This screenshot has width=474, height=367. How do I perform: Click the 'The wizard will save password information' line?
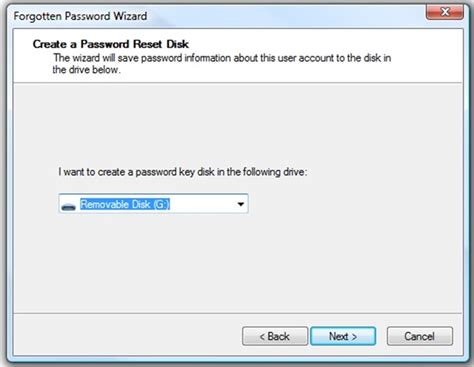point(222,58)
